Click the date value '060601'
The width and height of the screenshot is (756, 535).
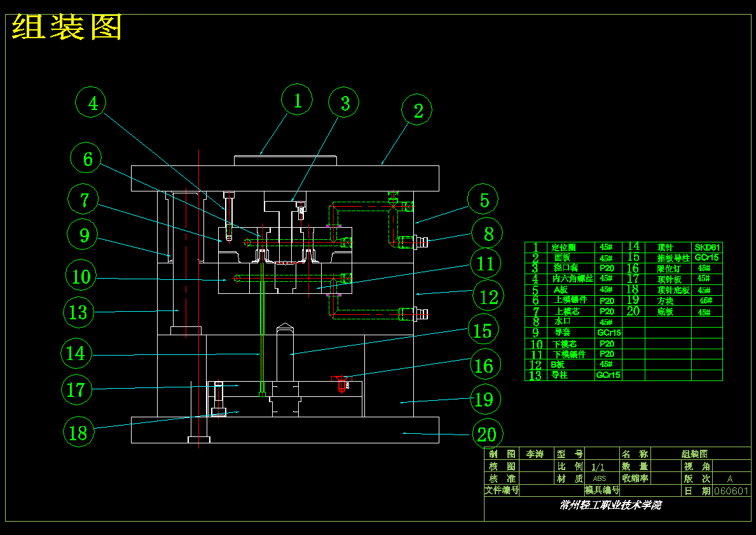(731, 491)
